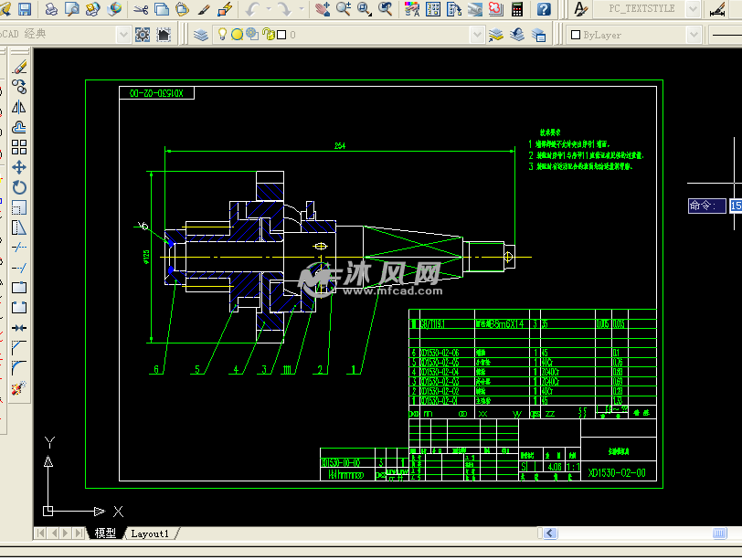
Task: Click the Save icon in toolbar
Action: [x=25, y=9]
